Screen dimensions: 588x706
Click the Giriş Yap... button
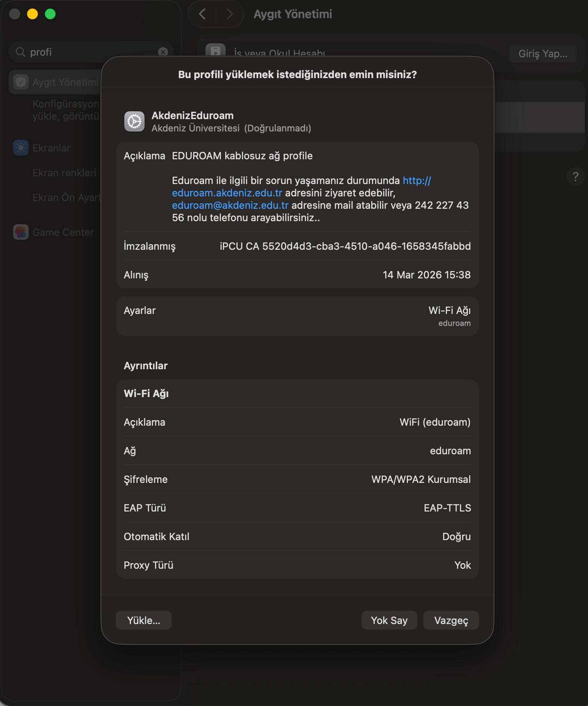tap(543, 53)
